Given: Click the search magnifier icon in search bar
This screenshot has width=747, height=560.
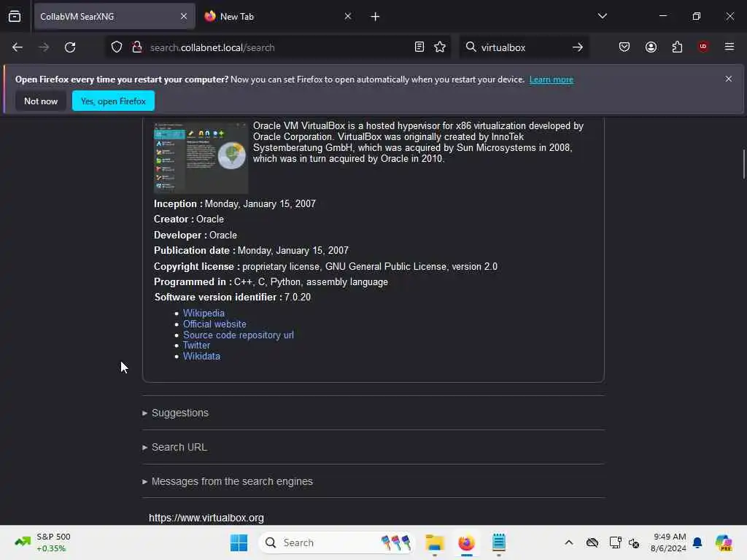Looking at the screenshot, I should click(x=471, y=47).
